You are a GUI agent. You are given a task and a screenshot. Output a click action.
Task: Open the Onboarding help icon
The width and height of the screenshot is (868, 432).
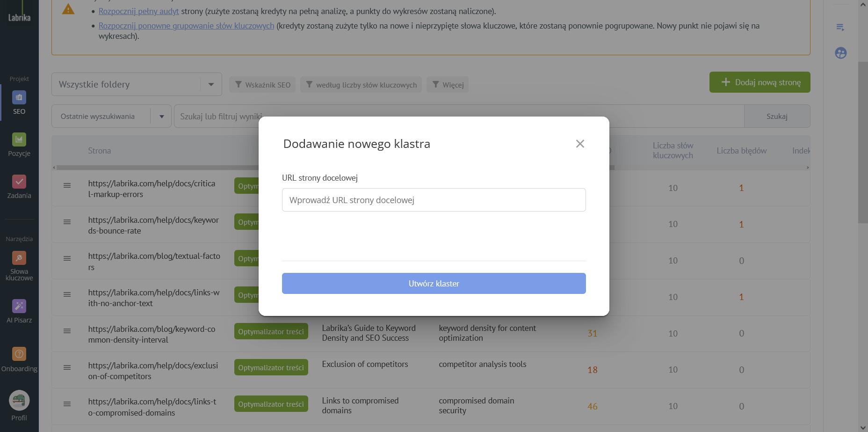tap(19, 354)
